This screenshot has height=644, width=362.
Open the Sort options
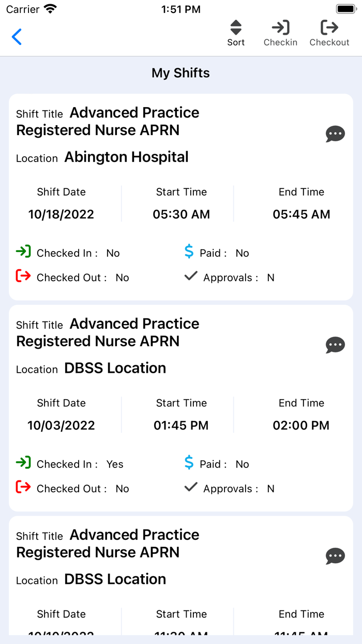pyautogui.click(x=236, y=34)
